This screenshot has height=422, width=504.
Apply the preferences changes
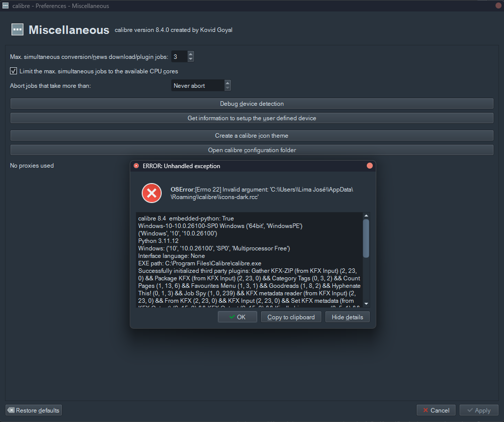pos(479,410)
